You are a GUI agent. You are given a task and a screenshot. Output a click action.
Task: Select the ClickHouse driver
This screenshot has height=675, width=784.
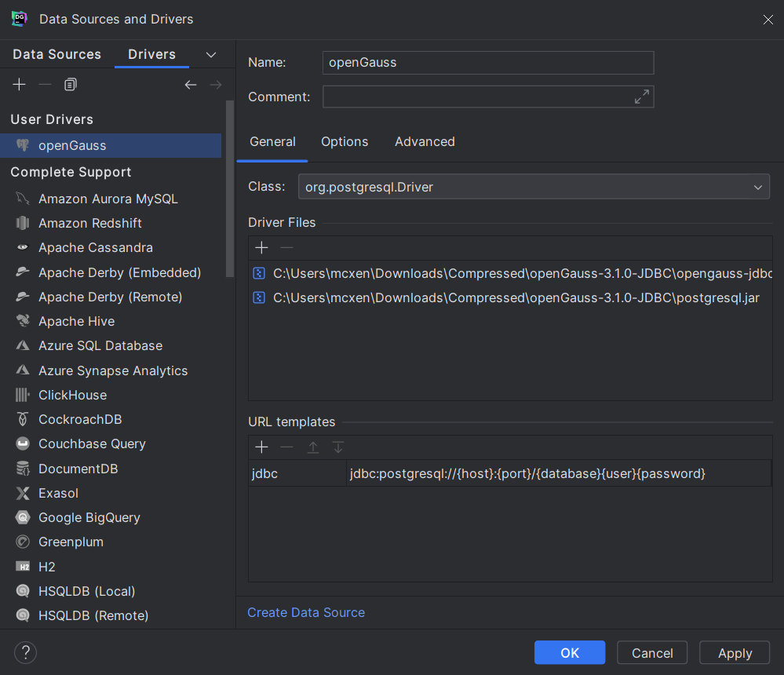(72, 395)
